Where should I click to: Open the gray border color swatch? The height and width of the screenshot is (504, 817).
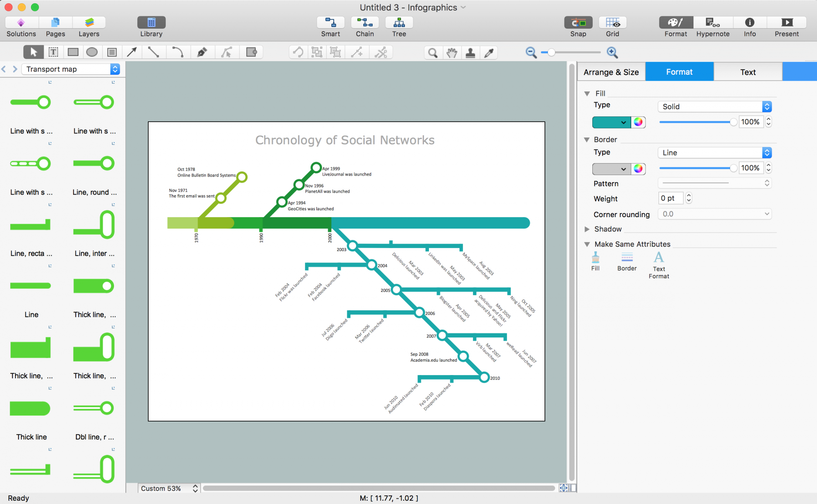coord(611,169)
